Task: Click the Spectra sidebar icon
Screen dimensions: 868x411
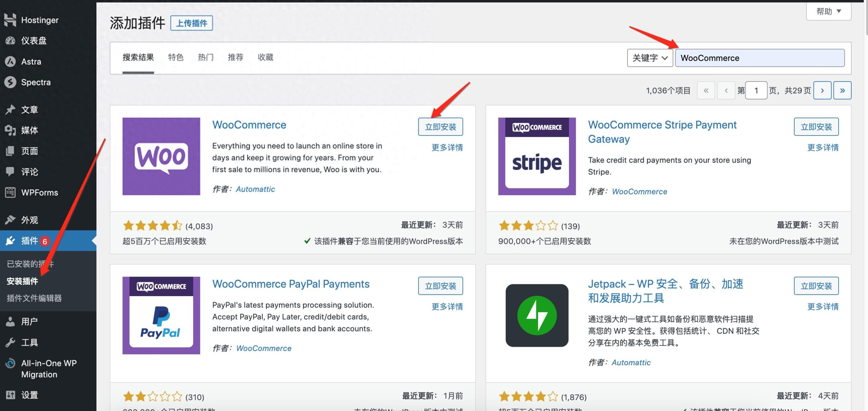Action: pos(10,82)
